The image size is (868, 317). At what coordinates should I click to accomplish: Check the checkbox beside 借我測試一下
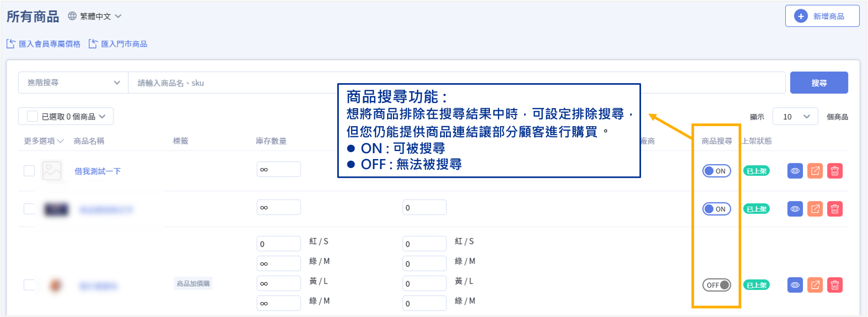[x=29, y=171]
